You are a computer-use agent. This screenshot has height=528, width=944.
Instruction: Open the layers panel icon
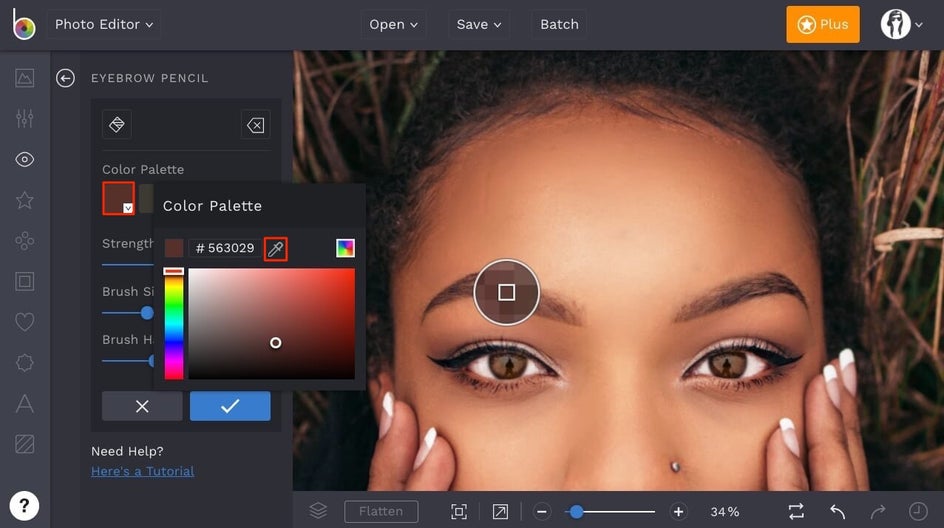[x=318, y=511]
